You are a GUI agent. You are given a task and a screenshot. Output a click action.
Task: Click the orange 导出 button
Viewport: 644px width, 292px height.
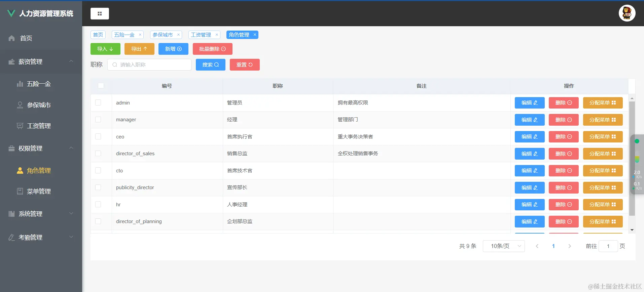pos(139,49)
